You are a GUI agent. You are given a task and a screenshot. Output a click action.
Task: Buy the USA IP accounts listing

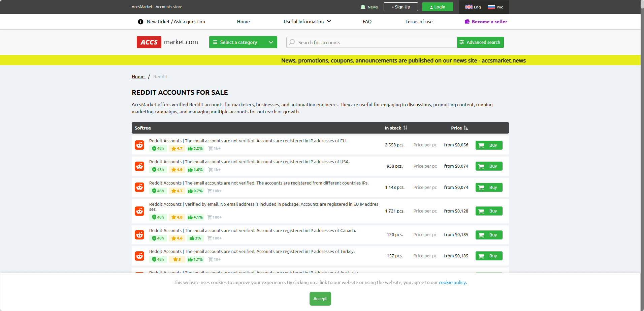pyautogui.click(x=489, y=166)
